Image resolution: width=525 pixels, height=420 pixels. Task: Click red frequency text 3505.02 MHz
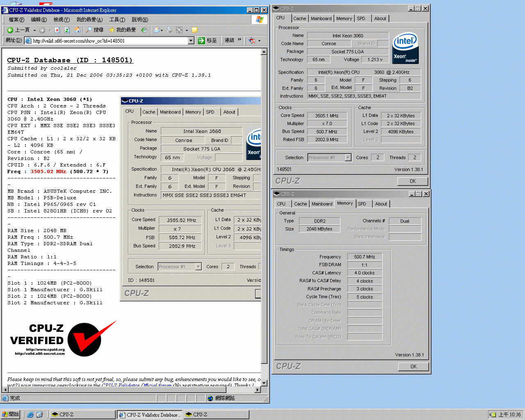[48, 171]
